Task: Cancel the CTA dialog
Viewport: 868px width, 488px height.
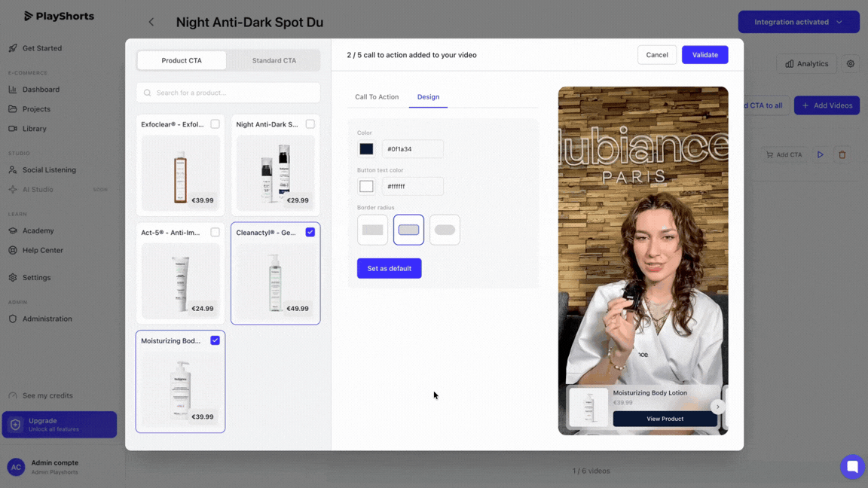Action: [x=656, y=55]
